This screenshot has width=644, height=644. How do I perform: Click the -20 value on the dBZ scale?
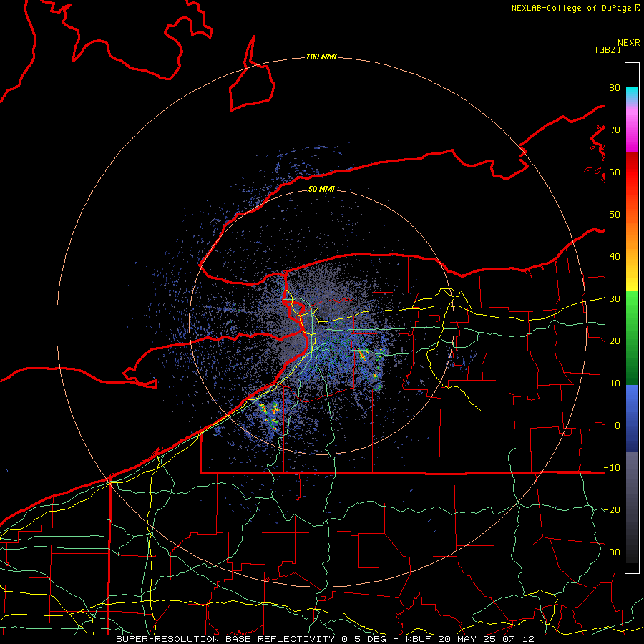612,510
